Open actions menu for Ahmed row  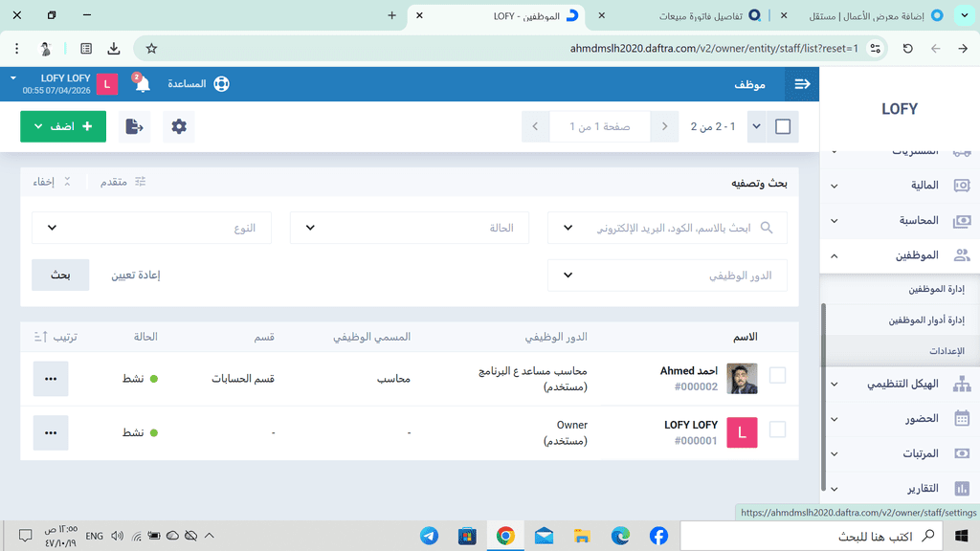point(51,379)
